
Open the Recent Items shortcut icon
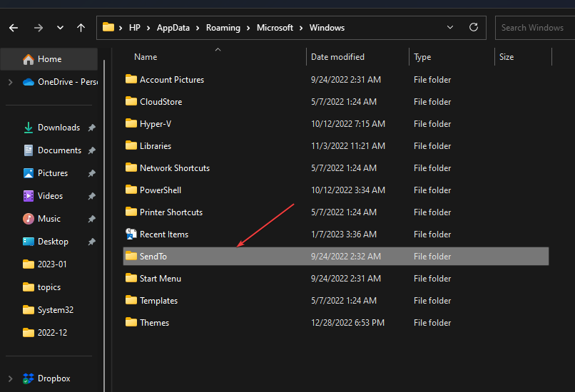(131, 234)
